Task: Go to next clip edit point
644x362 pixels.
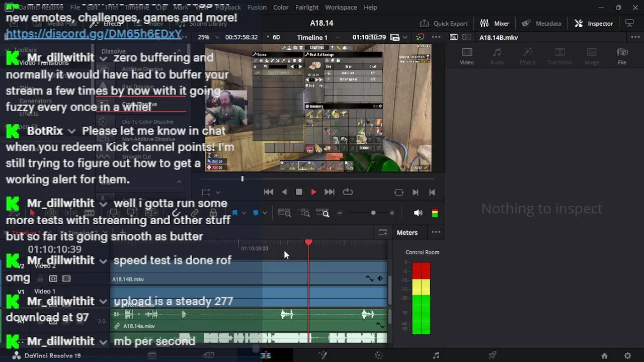Action: point(416,192)
